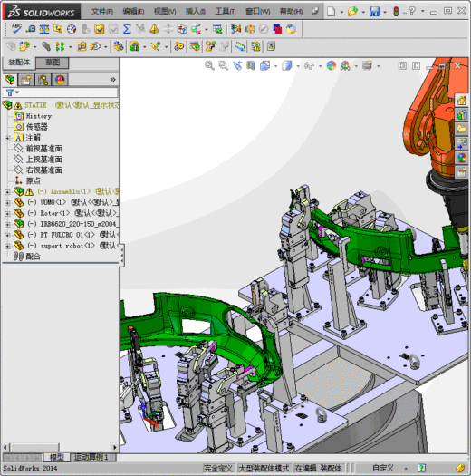This screenshot has width=471, height=476.
Task: Open the SolidWorks Resources home icon
Action: click(x=462, y=101)
